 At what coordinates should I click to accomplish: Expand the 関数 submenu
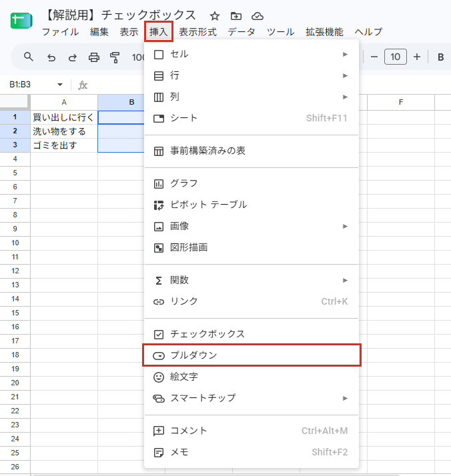[x=251, y=280]
